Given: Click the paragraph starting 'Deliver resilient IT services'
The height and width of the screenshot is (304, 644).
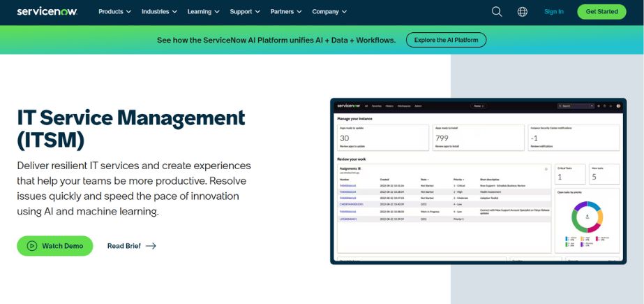Looking at the screenshot, I should 134,189.
